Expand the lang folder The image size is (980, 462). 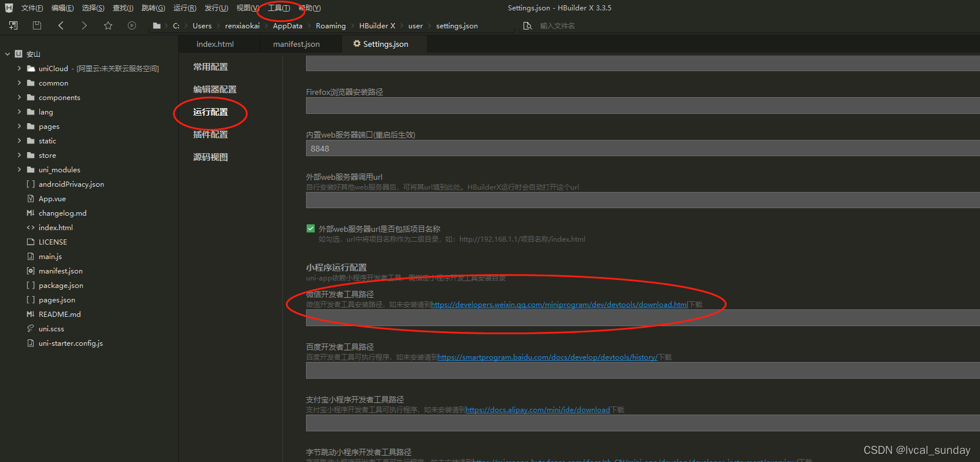point(19,112)
